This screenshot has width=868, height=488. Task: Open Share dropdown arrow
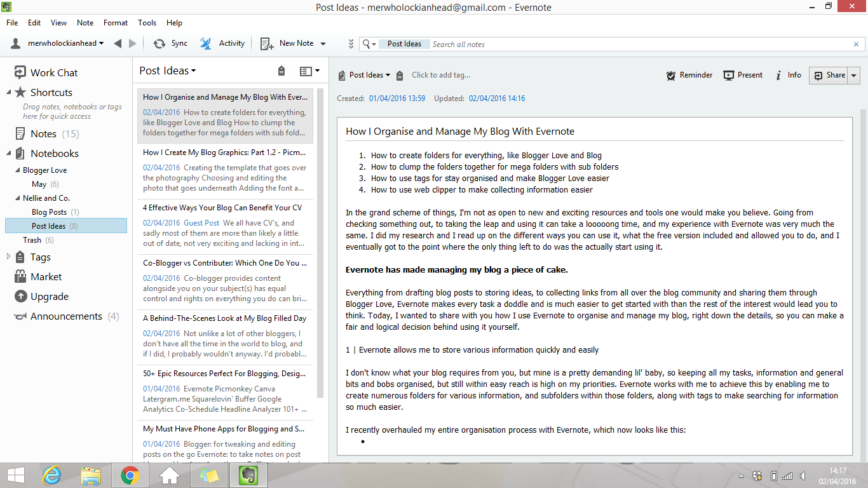coord(853,75)
